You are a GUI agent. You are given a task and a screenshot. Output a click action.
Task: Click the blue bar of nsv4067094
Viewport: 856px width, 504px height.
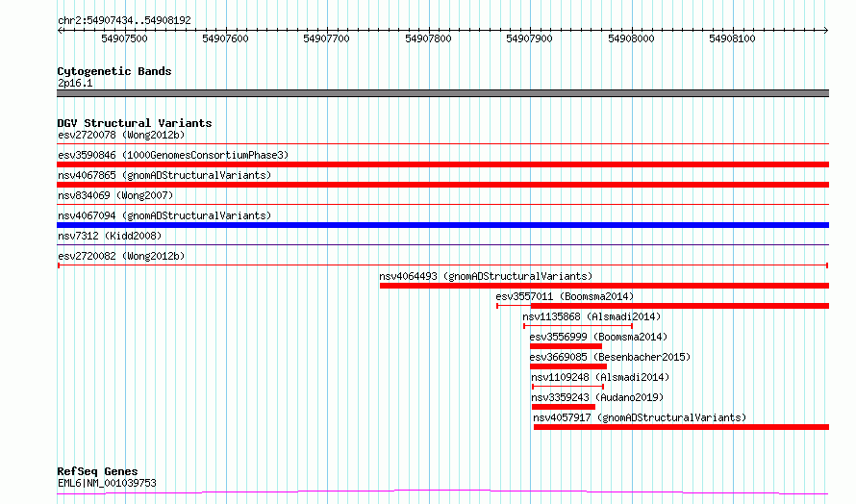point(442,225)
